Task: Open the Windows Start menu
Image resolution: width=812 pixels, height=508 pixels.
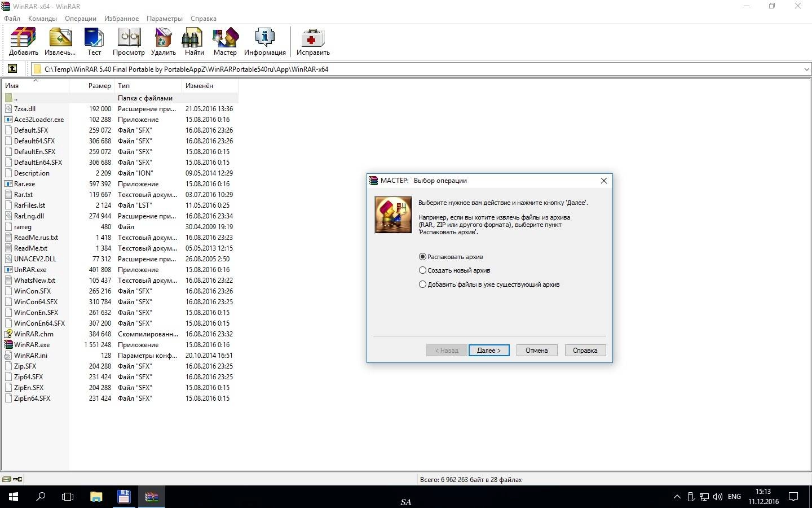Action: 14,497
